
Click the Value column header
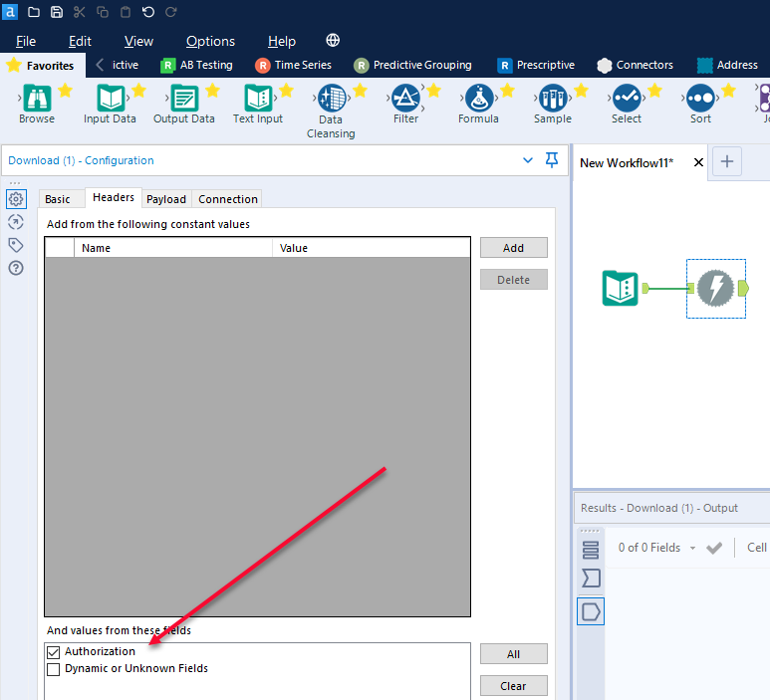[372, 248]
